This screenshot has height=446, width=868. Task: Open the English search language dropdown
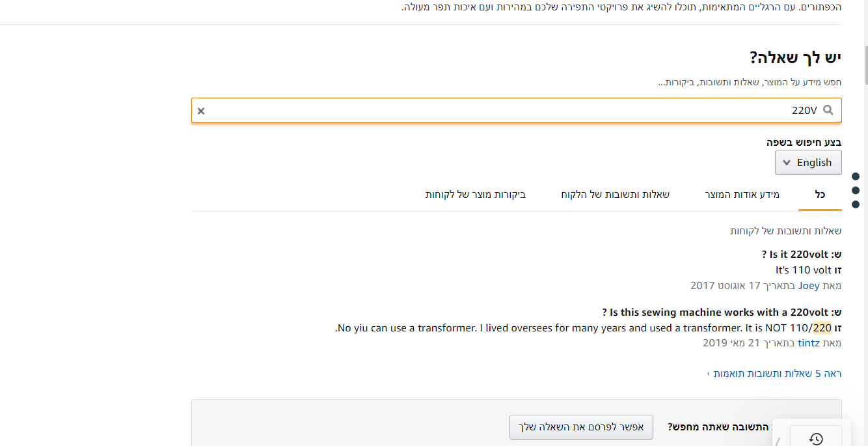click(x=807, y=163)
